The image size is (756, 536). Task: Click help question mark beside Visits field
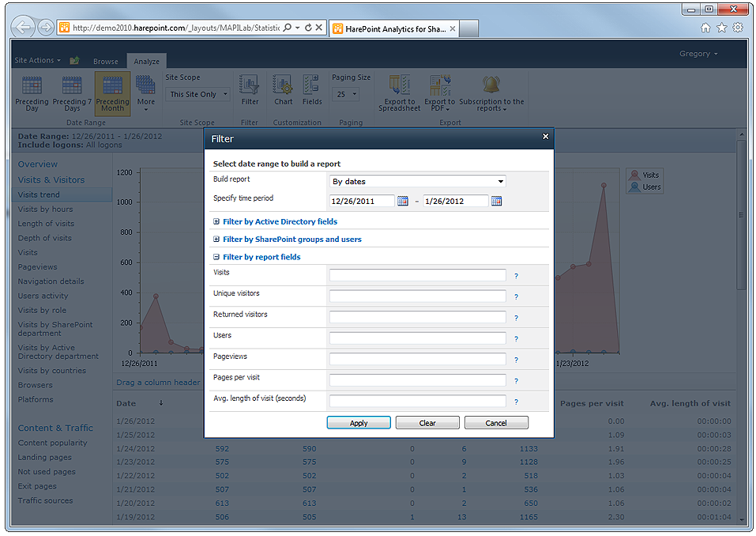pyautogui.click(x=516, y=276)
